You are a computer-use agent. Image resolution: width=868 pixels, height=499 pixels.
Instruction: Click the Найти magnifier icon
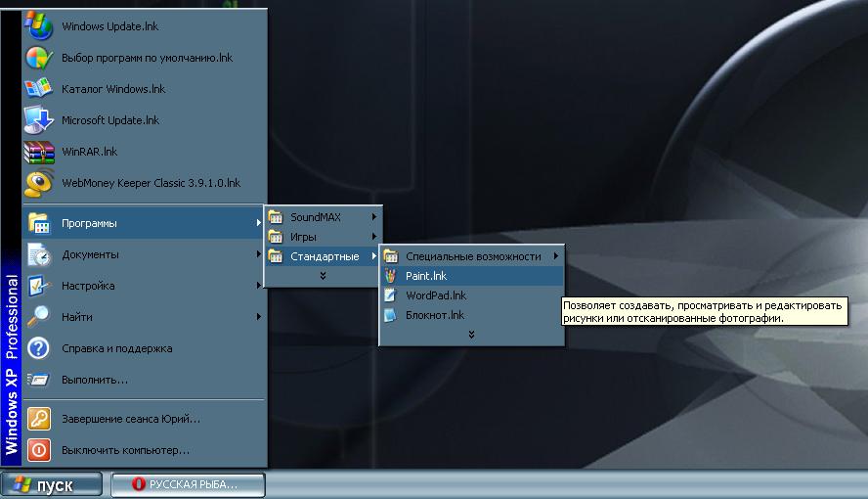tap(39, 317)
